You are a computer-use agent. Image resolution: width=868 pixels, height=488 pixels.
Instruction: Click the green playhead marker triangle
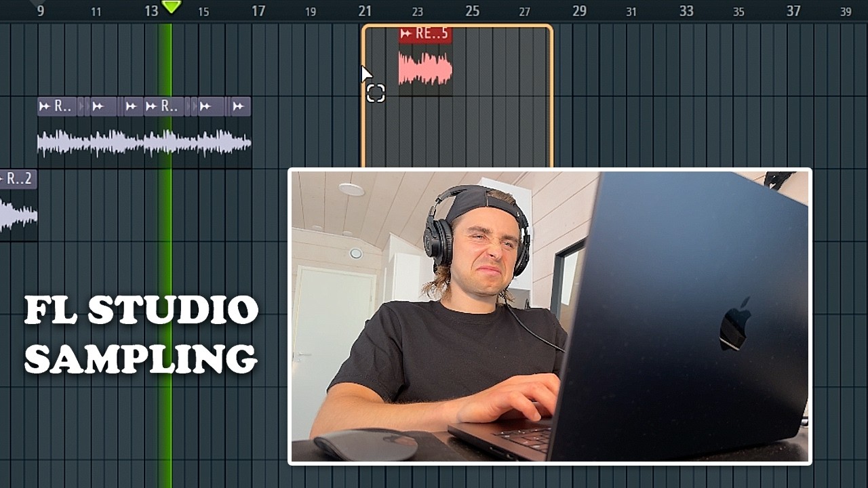[x=172, y=7]
